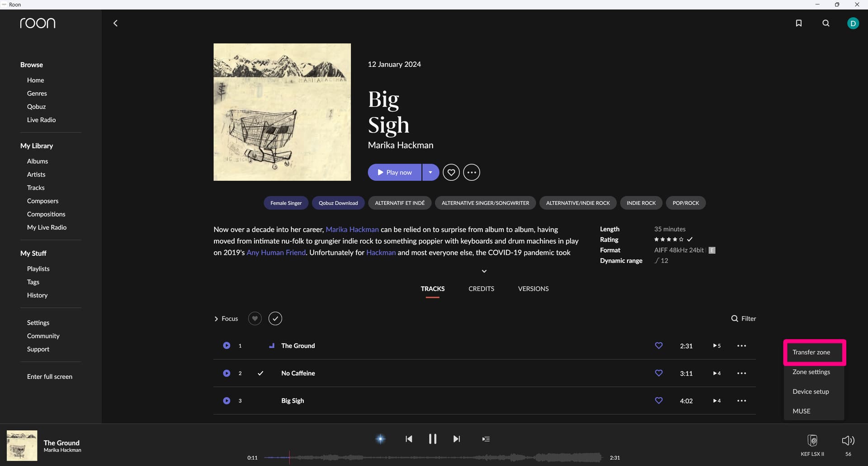This screenshot has width=868, height=466.
Task: Expand the Focus options
Action: [226, 319]
